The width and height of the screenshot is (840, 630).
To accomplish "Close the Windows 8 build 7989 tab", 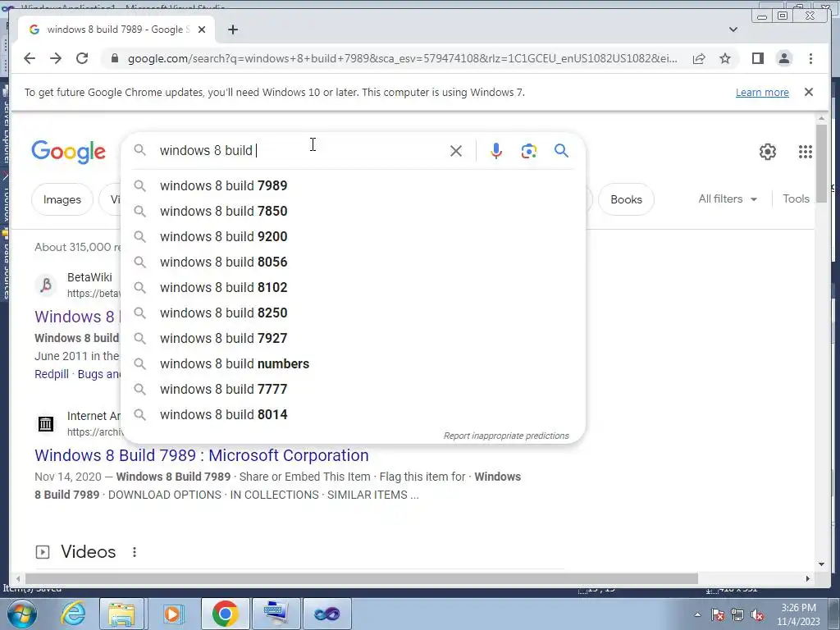I will click(x=202, y=30).
